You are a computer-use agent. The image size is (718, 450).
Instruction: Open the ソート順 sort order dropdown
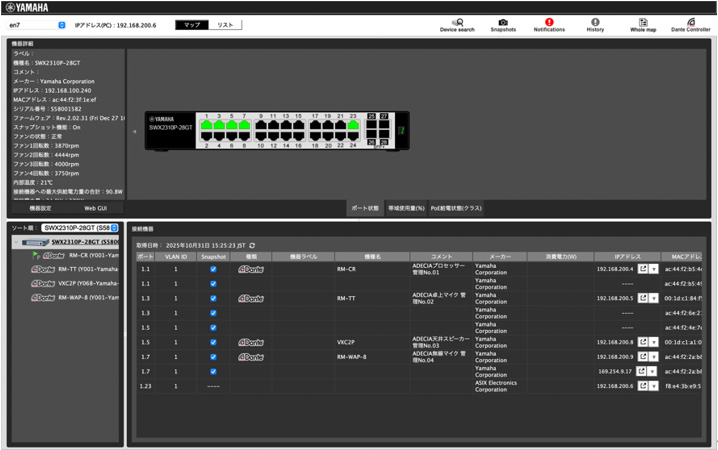[80, 229]
